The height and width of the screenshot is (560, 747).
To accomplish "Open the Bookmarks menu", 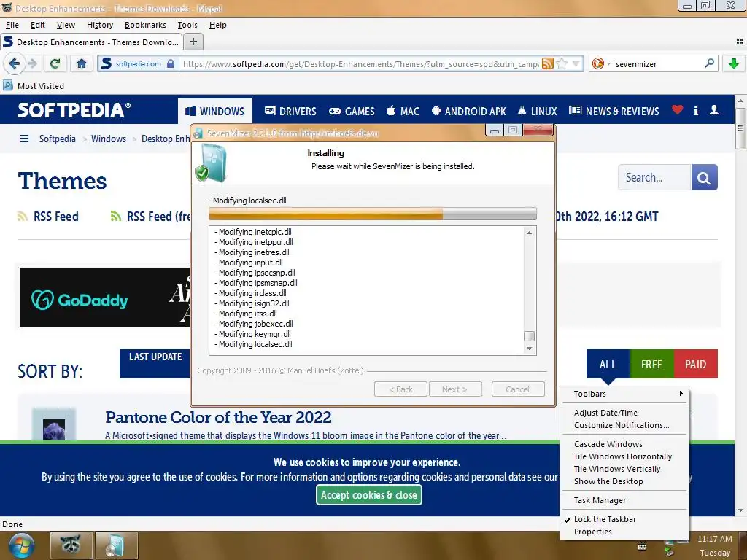I will [145, 25].
